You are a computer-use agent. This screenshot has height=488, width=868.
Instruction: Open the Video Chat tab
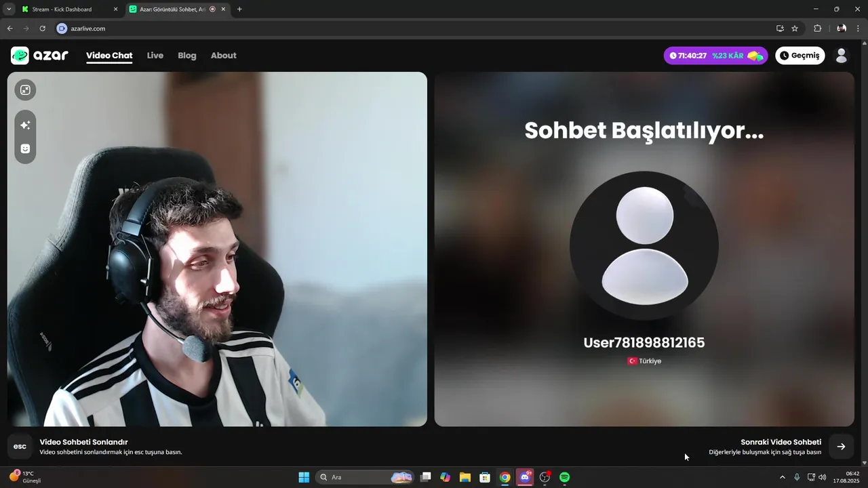[x=109, y=56]
